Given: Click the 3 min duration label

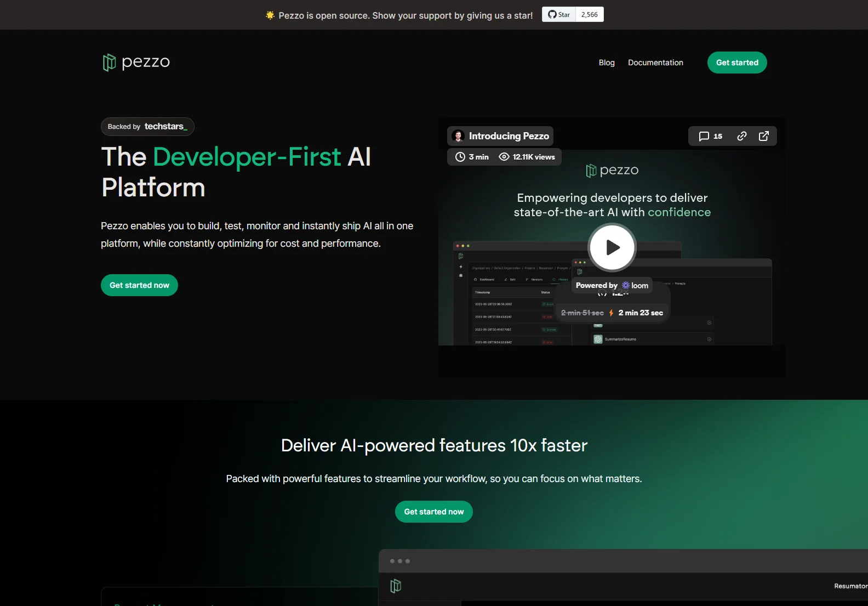Looking at the screenshot, I should [472, 157].
